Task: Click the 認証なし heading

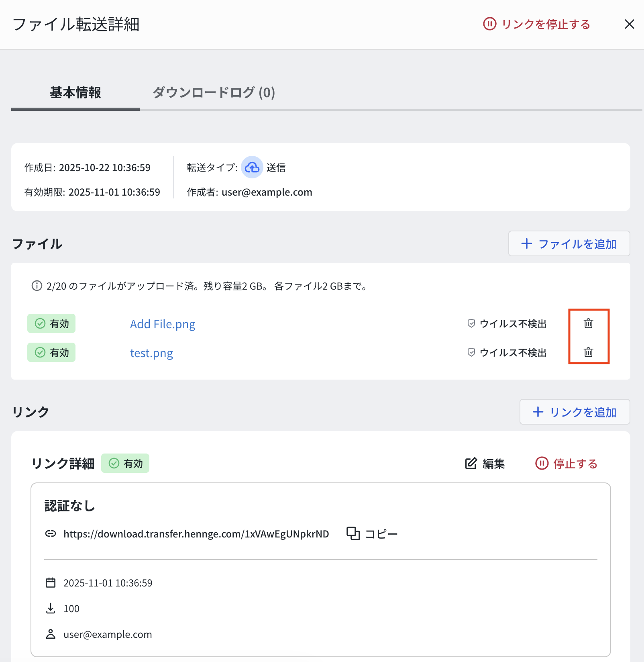Action: point(69,506)
